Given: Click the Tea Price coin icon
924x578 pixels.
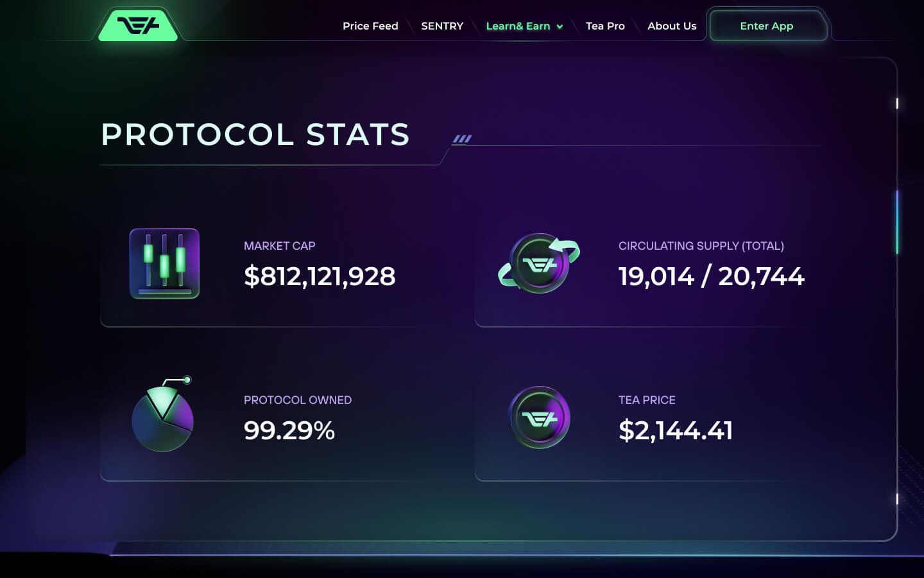Looking at the screenshot, I should (540, 417).
